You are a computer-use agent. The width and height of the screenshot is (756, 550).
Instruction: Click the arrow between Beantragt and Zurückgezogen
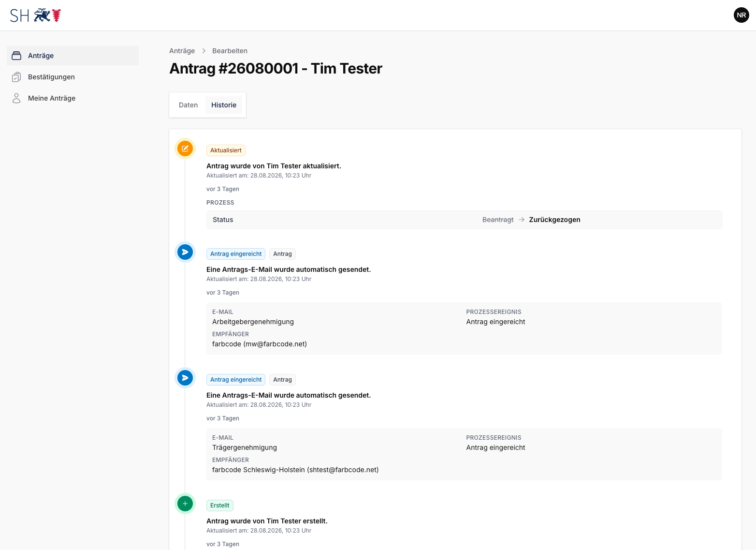[x=522, y=220]
